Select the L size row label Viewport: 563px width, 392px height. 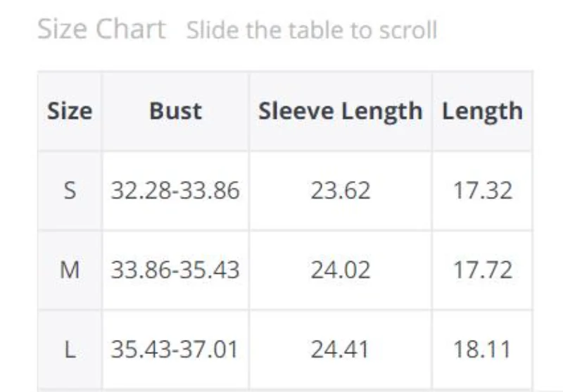tap(69, 349)
